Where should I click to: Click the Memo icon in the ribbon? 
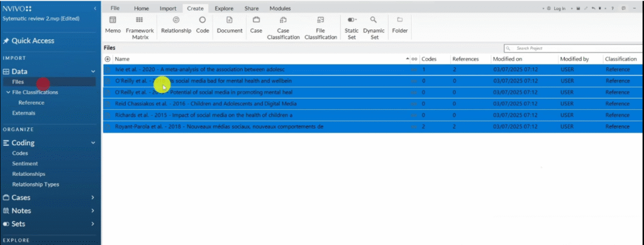click(113, 19)
